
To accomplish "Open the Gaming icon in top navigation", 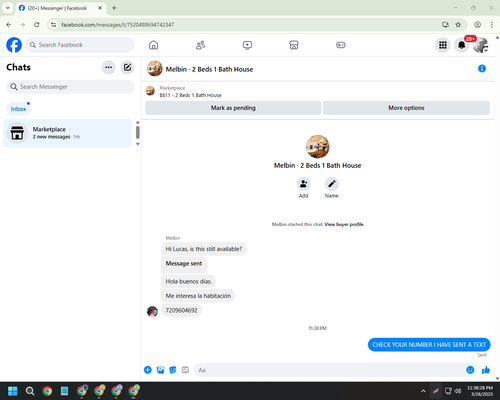I will point(341,45).
